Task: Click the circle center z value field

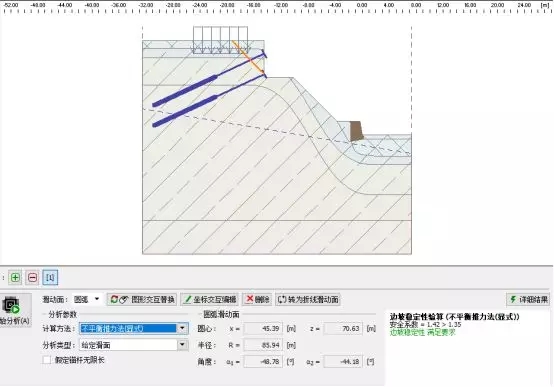Action: 343,329
